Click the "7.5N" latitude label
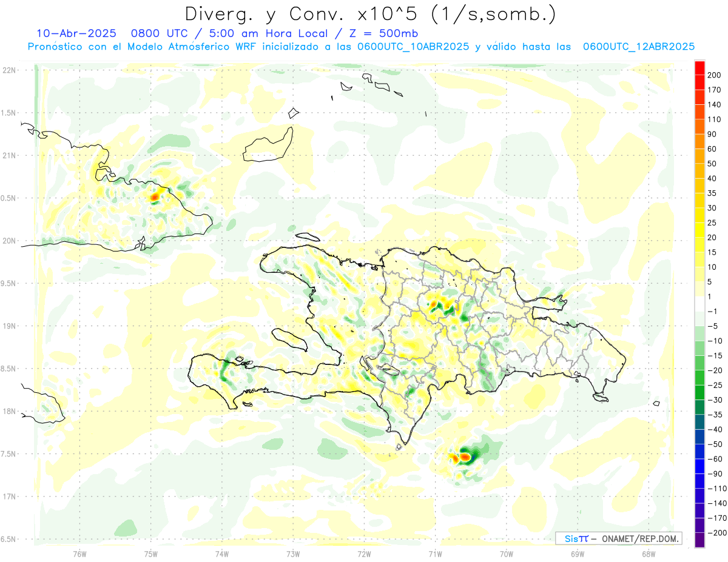Viewport: 728px width, 562px height. [x=8, y=454]
